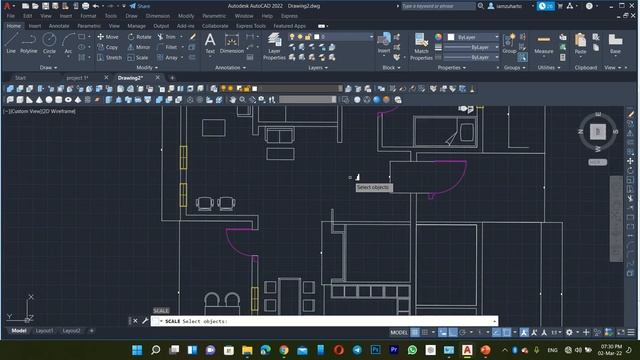
Task: Open WhatsApp from the taskbar
Action: (x=412, y=350)
